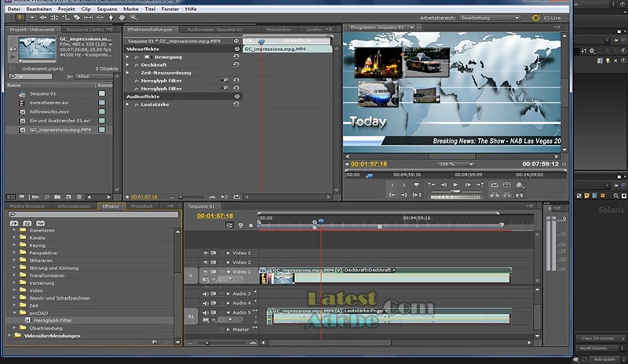Viewport: 628px width, 364px height.
Task: Step back one frame in Program monitor
Action: (444, 184)
